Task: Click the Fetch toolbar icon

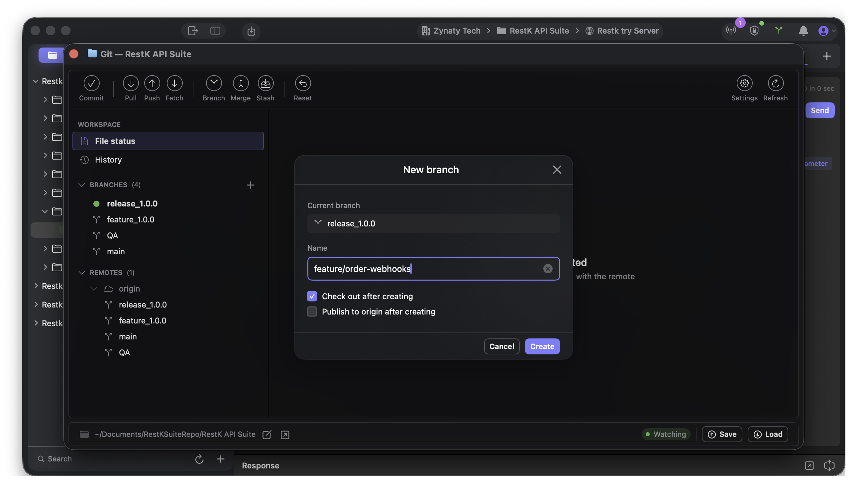Action: [174, 83]
